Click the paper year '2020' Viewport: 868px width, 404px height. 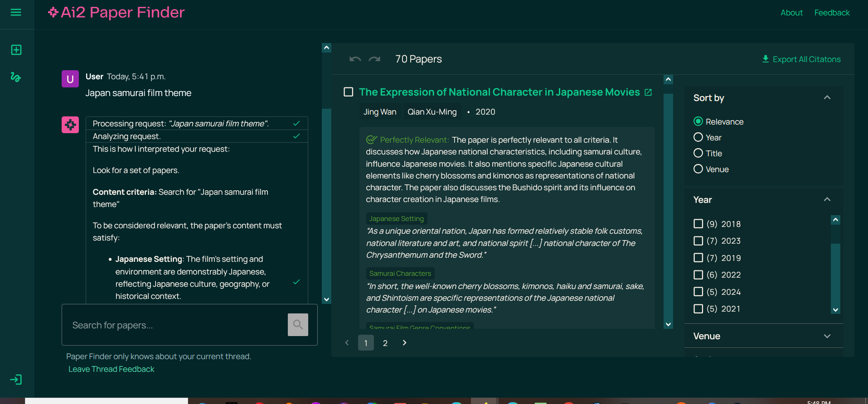click(485, 112)
